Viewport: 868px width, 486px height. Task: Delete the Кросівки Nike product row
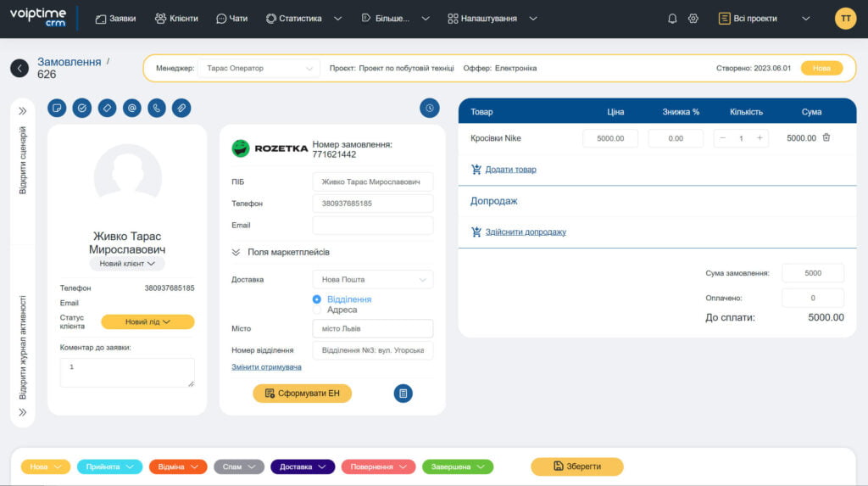pos(826,137)
